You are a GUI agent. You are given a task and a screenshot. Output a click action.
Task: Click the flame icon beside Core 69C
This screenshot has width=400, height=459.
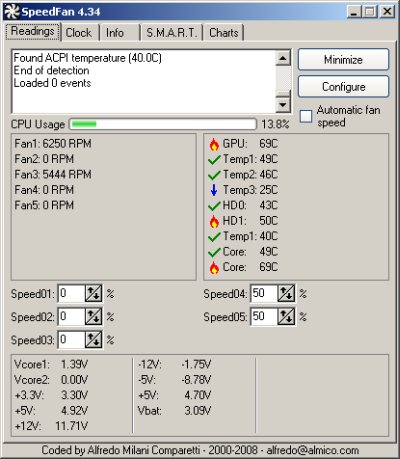(x=214, y=267)
